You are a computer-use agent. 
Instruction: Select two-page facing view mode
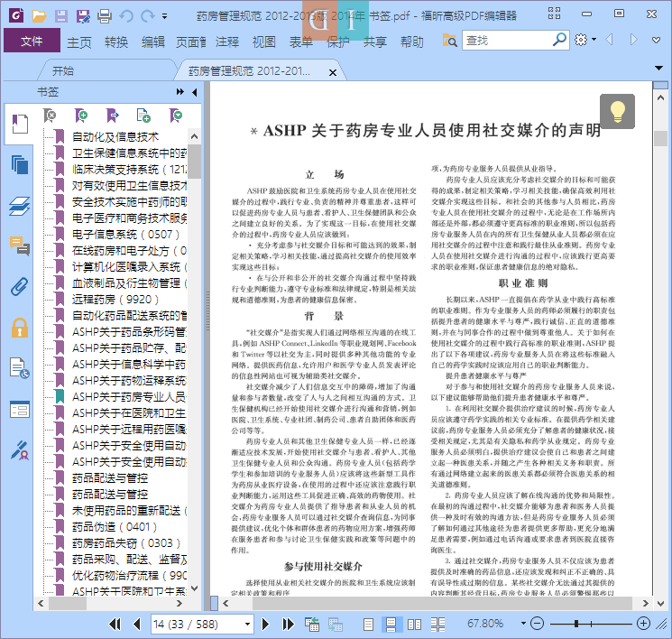414,624
